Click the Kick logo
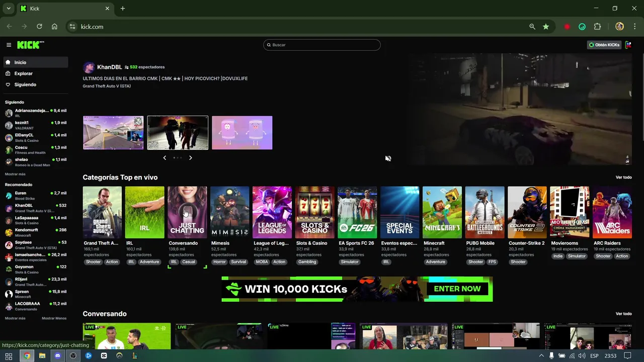The height and width of the screenshot is (362, 644). pyautogui.click(x=30, y=45)
